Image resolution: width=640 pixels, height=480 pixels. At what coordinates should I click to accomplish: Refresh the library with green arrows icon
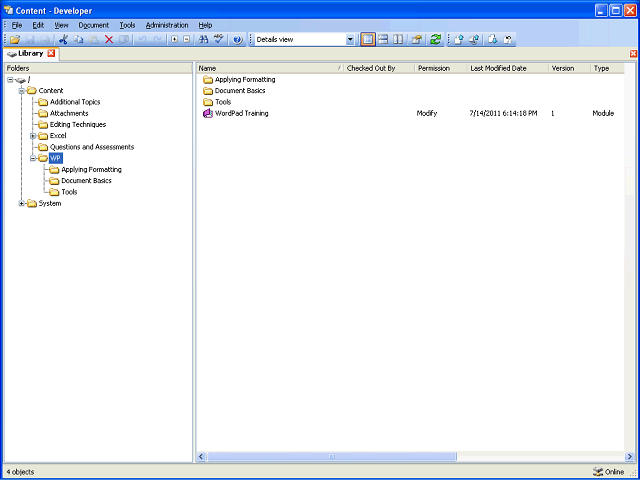coord(436,40)
